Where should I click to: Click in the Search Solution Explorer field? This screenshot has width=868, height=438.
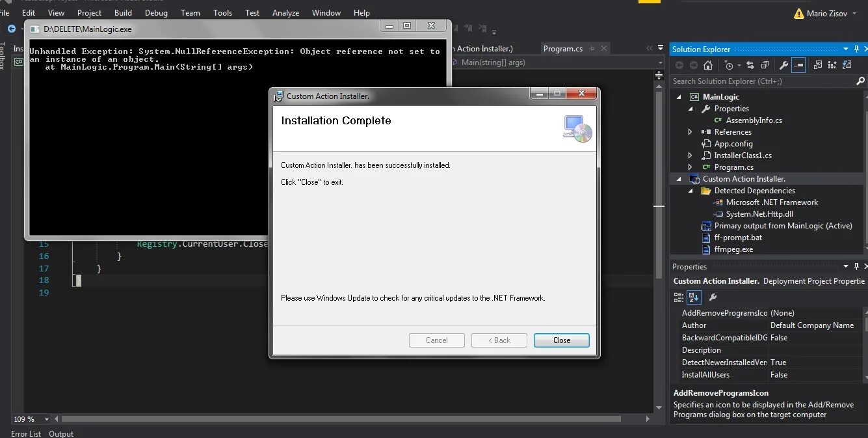(761, 81)
